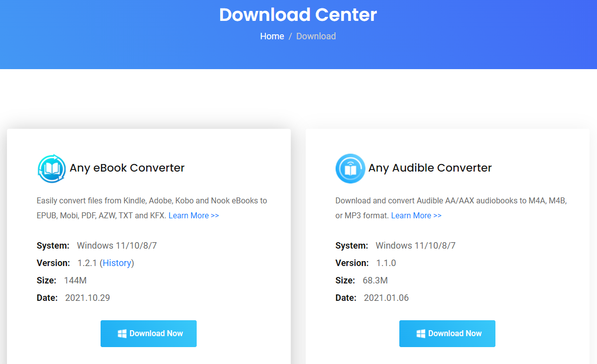Click the Any Audible Converter app icon
Screen dimensions: 597x364
click(x=350, y=169)
